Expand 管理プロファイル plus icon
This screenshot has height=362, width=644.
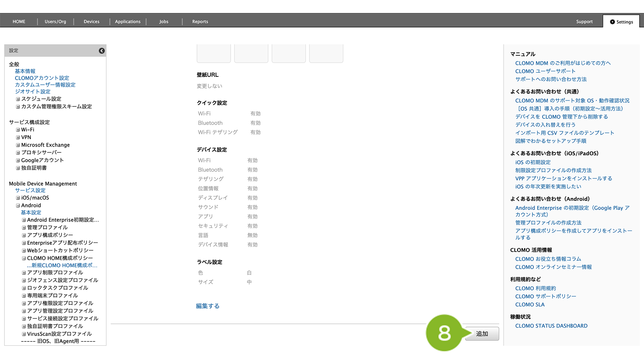click(x=24, y=228)
